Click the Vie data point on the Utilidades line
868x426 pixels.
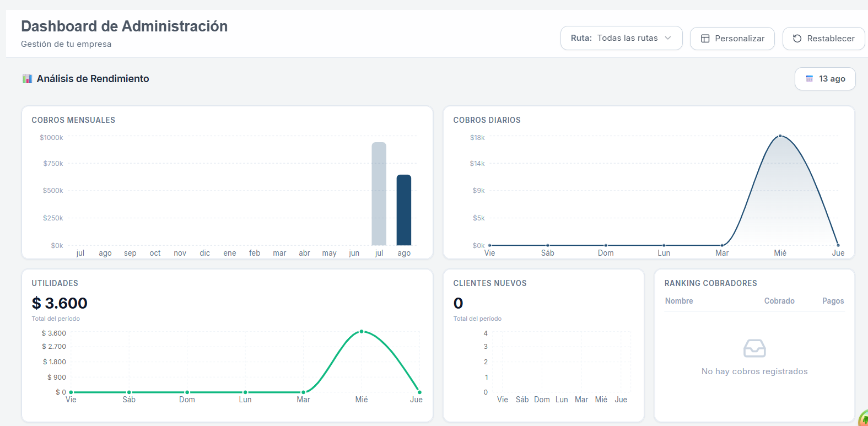[71, 392]
